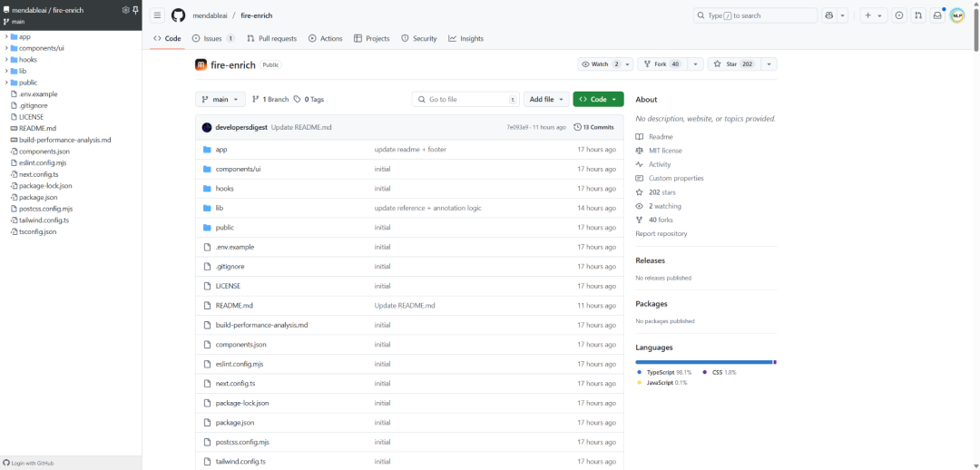Pin the file tree sidebar

(135, 10)
